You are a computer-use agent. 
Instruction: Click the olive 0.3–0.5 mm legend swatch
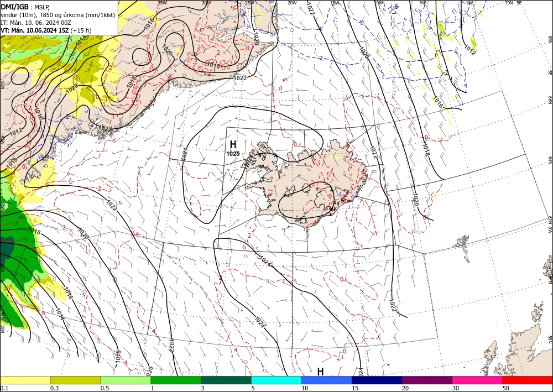75,380
